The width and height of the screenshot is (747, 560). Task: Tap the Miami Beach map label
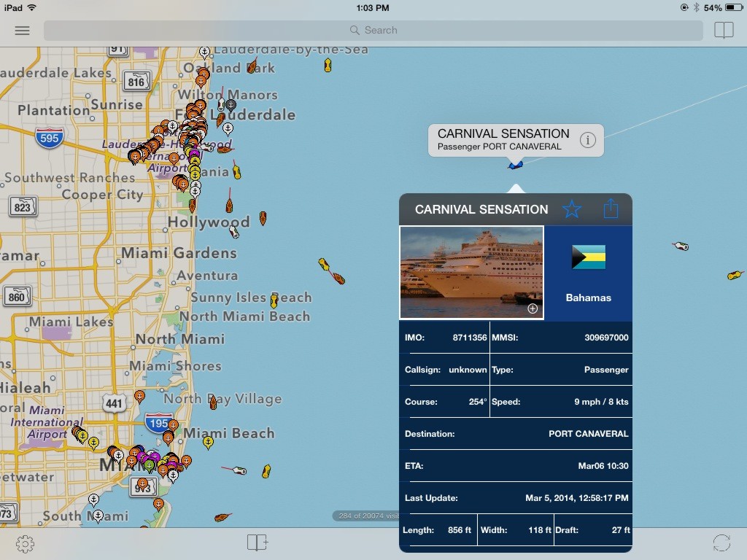(228, 433)
